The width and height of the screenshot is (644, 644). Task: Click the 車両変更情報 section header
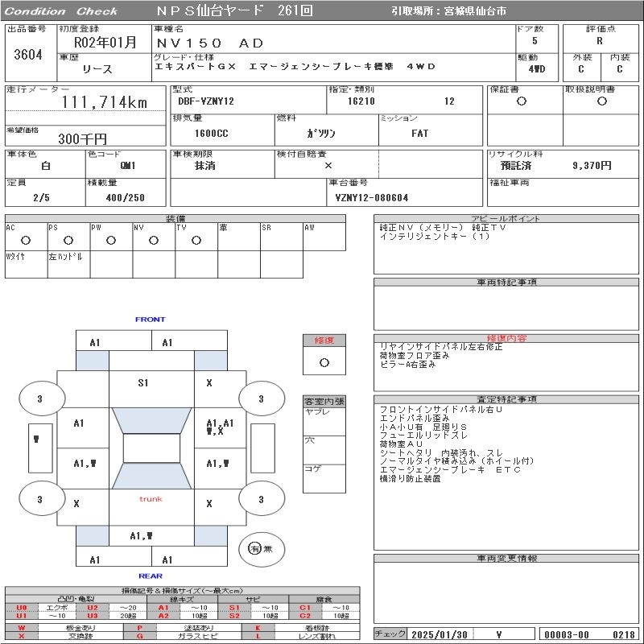(506, 558)
